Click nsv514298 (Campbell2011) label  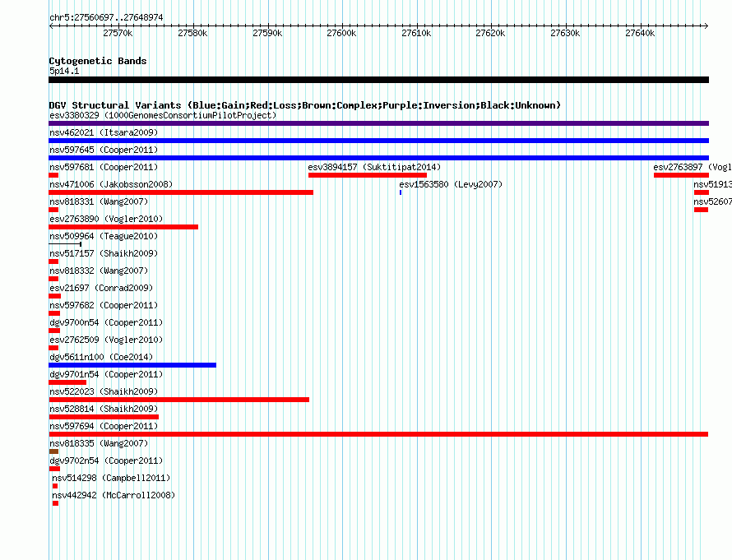pos(111,478)
